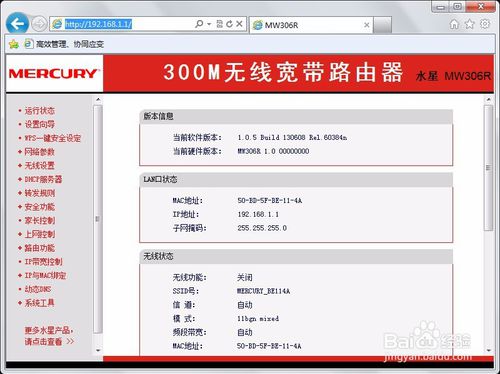500x374 pixels.
Task: Expand 系统工具 menu
Action: 39,303
